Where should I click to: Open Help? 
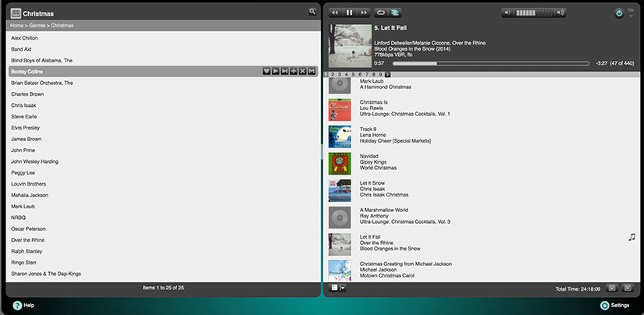pyautogui.click(x=23, y=305)
